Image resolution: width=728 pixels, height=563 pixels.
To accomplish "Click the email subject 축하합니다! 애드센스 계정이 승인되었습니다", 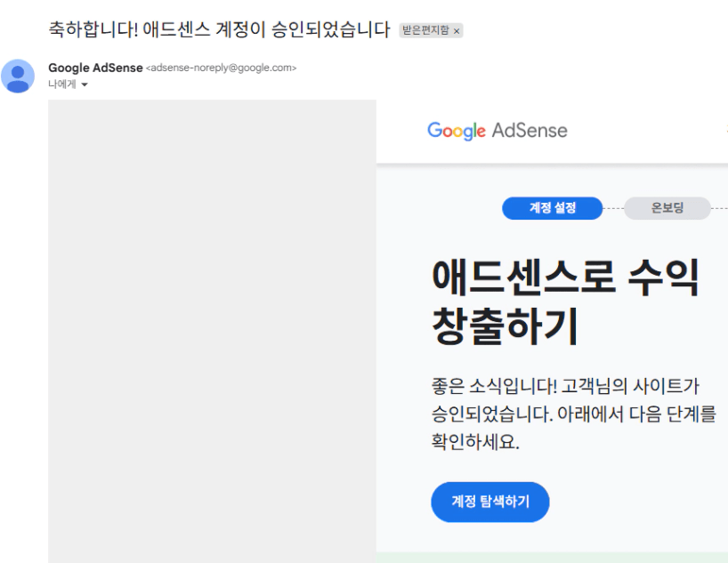I will point(219,29).
